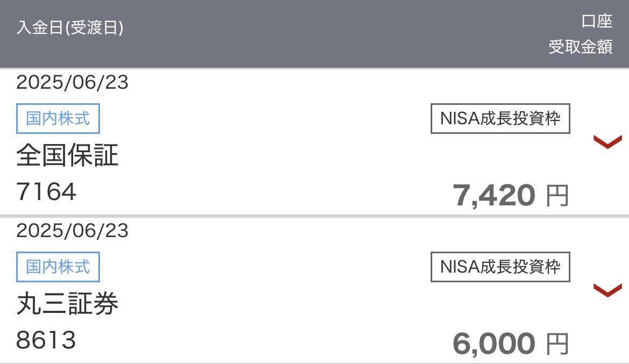Image resolution: width=629 pixels, height=364 pixels.
Task: Click stock code 7164
Action: pyautogui.click(x=46, y=191)
